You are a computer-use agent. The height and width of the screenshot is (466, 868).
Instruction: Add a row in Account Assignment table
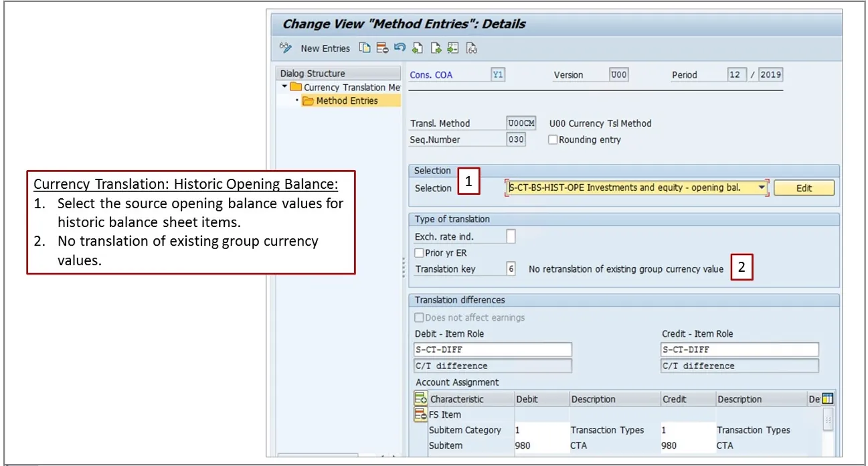pos(420,400)
